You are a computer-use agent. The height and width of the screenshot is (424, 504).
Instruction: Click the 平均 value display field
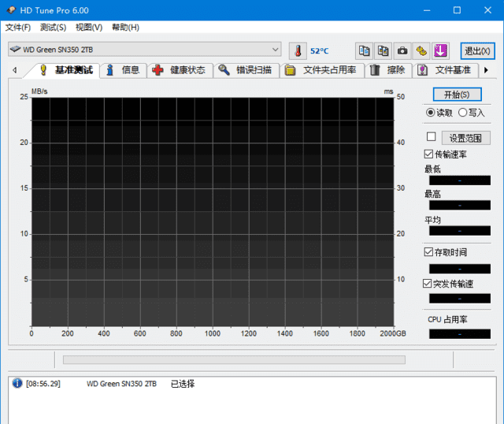pyautogui.click(x=460, y=231)
